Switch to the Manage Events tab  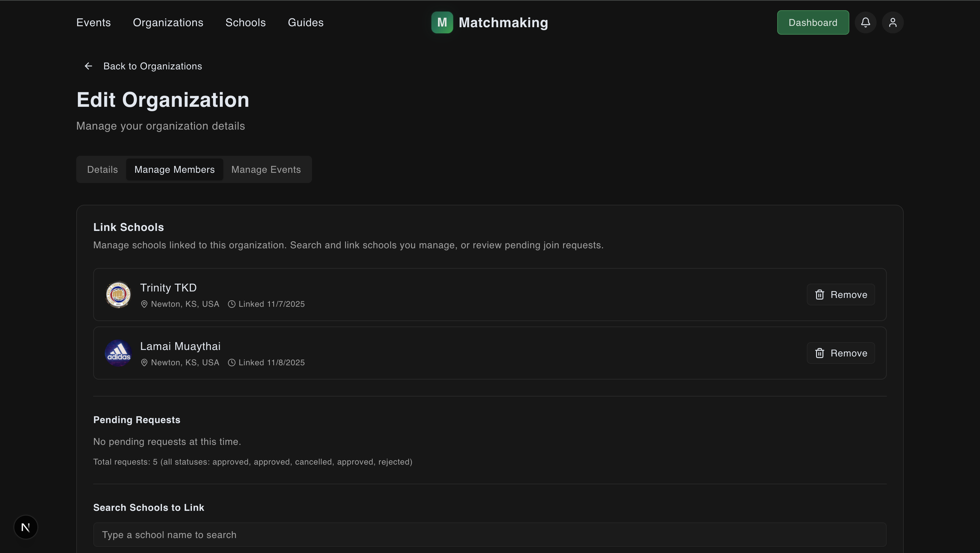click(266, 170)
